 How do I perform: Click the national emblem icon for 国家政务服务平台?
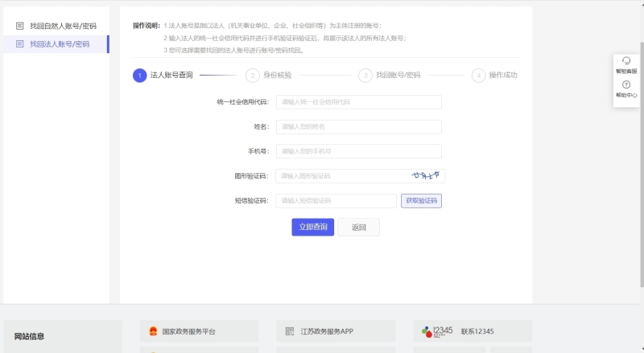pyautogui.click(x=153, y=330)
